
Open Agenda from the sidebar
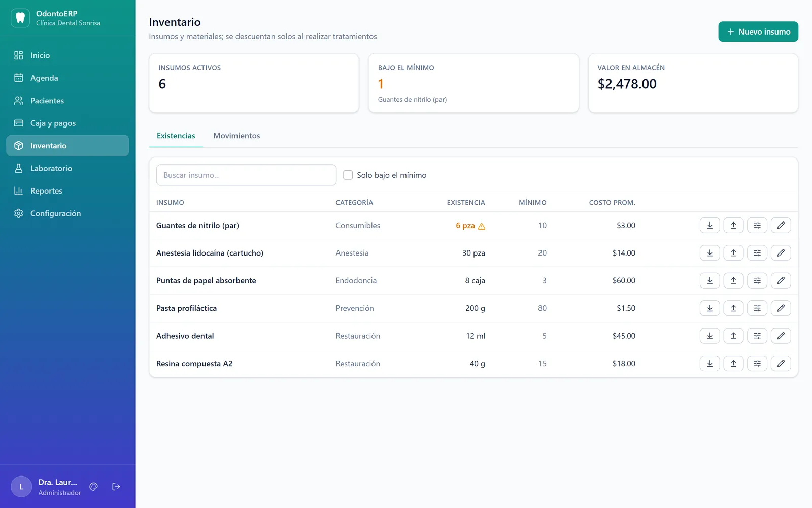(x=67, y=78)
